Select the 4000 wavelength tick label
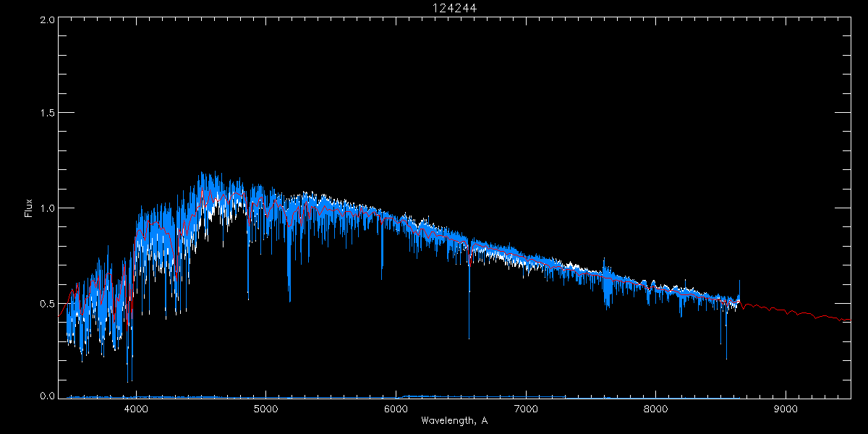Viewport: 868px width, 434px height. tap(136, 409)
